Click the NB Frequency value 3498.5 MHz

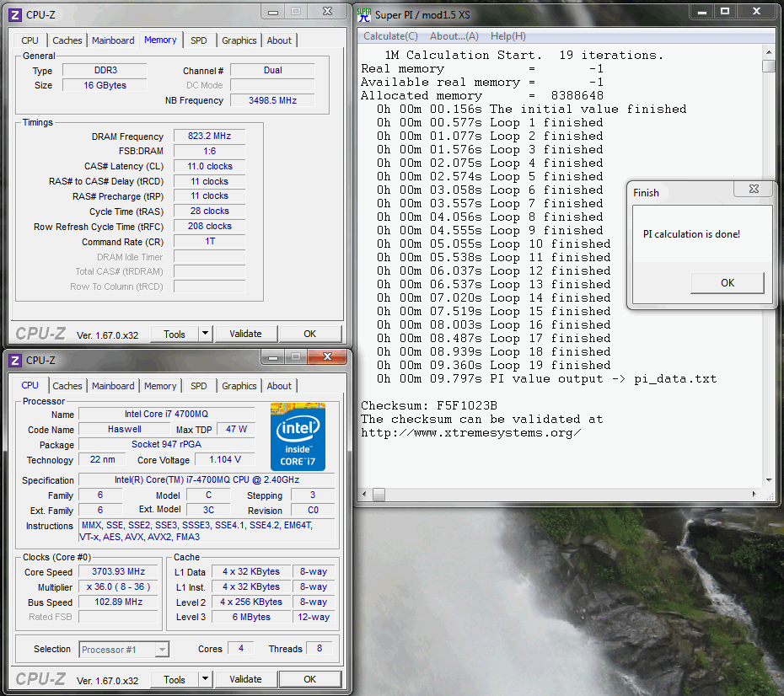[x=272, y=100]
